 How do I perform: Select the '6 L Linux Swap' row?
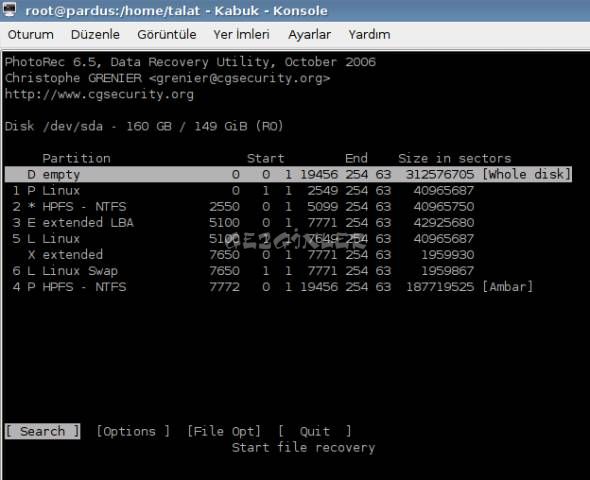(x=243, y=271)
